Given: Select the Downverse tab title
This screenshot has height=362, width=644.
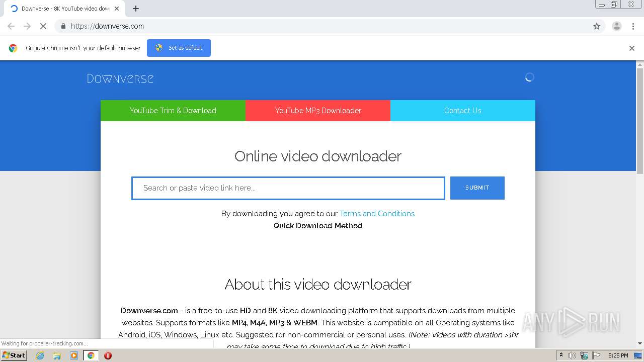Looking at the screenshot, I should [65, 9].
